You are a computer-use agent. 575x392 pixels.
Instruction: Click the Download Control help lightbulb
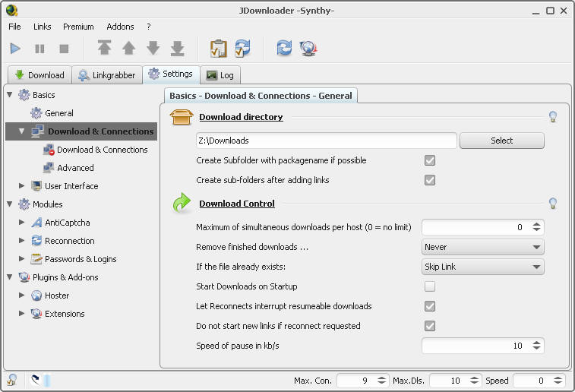pyautogui.click(x=553, y=203)
